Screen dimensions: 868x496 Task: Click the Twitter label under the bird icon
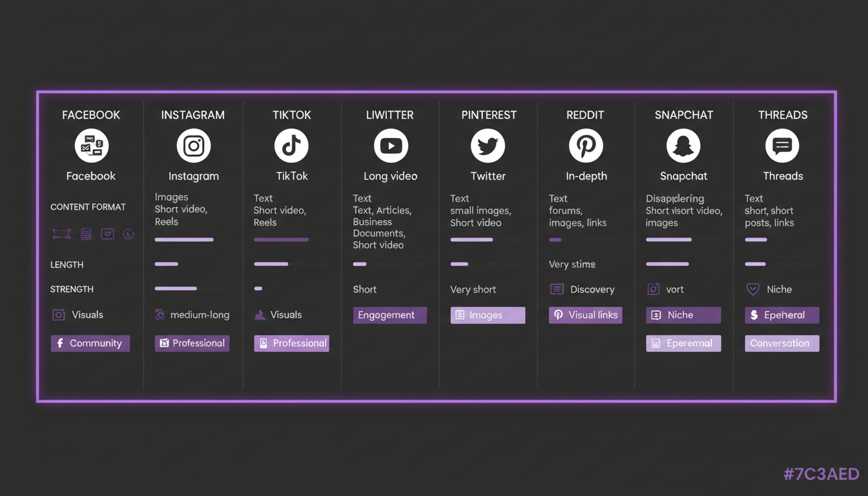pos(488,176)
